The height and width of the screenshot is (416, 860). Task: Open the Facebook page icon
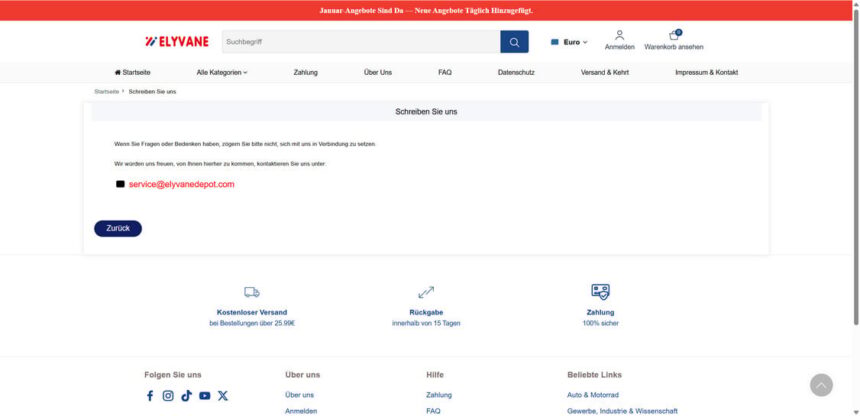[x=150, y=396]
